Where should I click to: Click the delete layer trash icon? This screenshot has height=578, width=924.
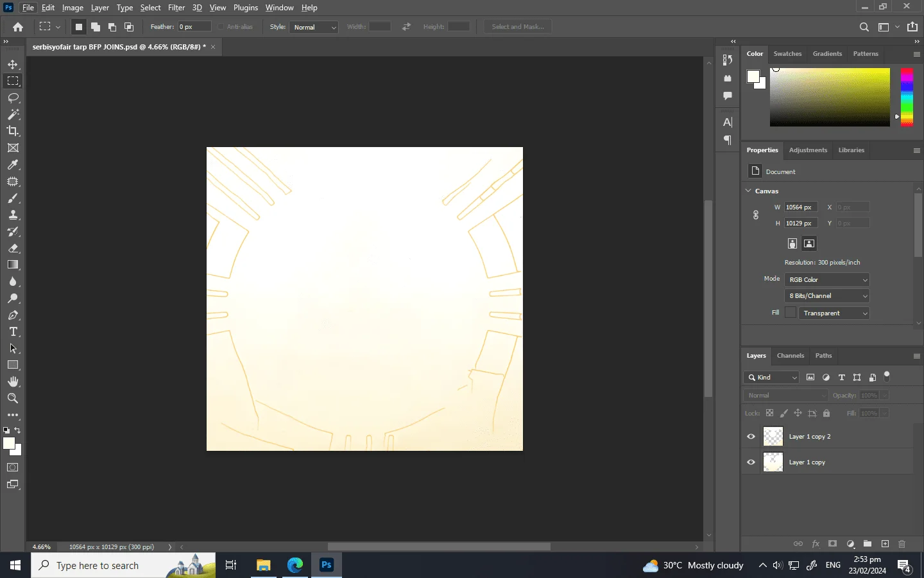click(902, 544)
